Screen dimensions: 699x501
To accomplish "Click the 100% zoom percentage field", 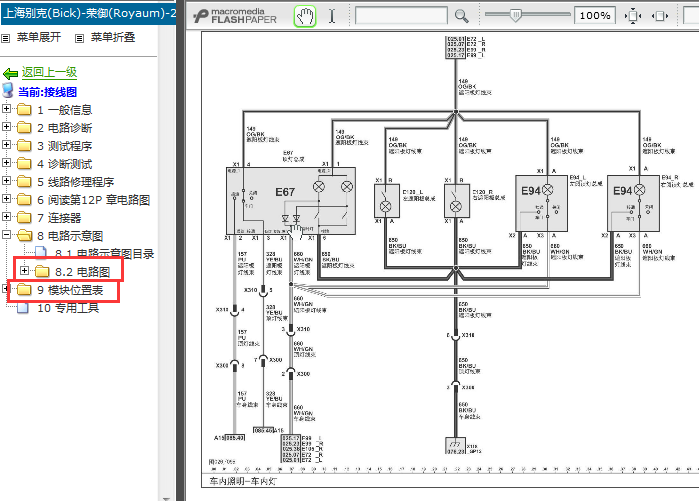I will (x=595, y=16).
